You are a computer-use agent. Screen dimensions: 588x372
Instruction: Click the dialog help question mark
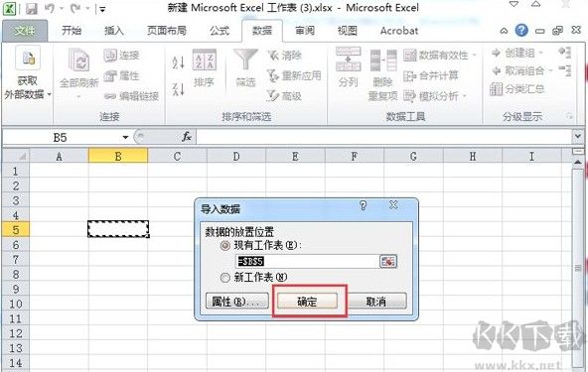point(363,205)
